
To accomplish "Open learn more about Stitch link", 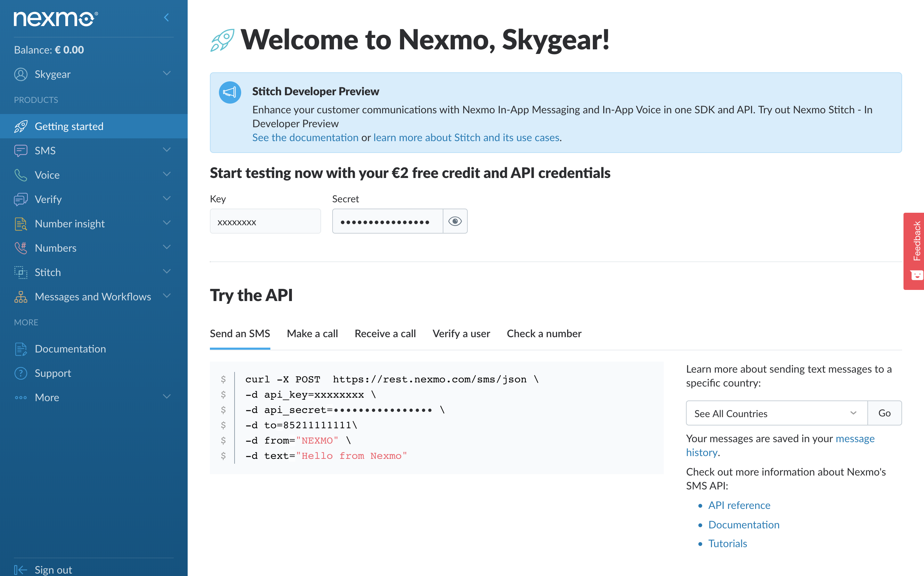I will point(466,138).
